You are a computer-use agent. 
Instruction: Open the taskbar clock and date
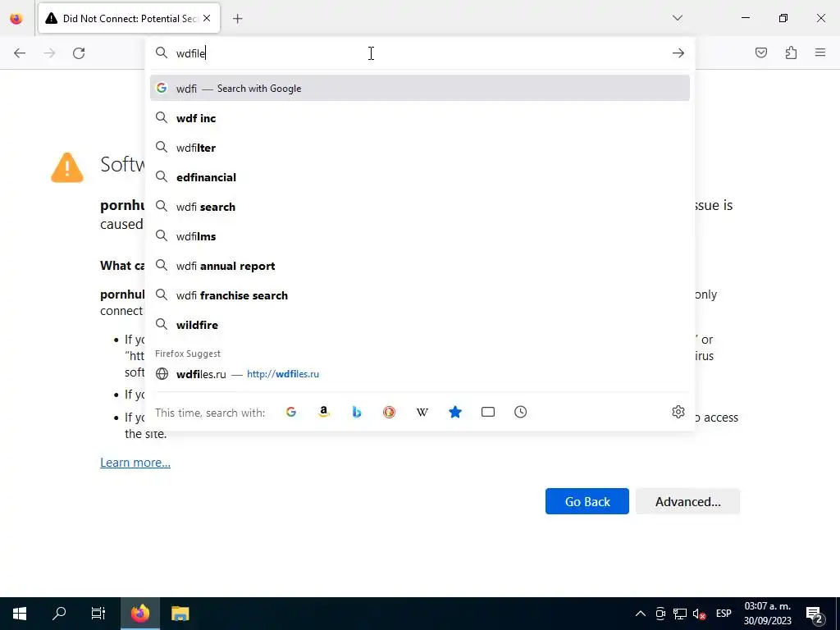767,614
